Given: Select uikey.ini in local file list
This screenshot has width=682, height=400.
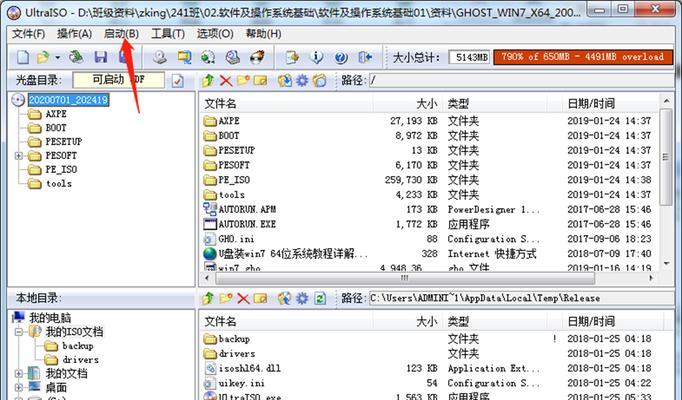Looking at the screenshot, I should pyautogui.click(x=241, y=383).
